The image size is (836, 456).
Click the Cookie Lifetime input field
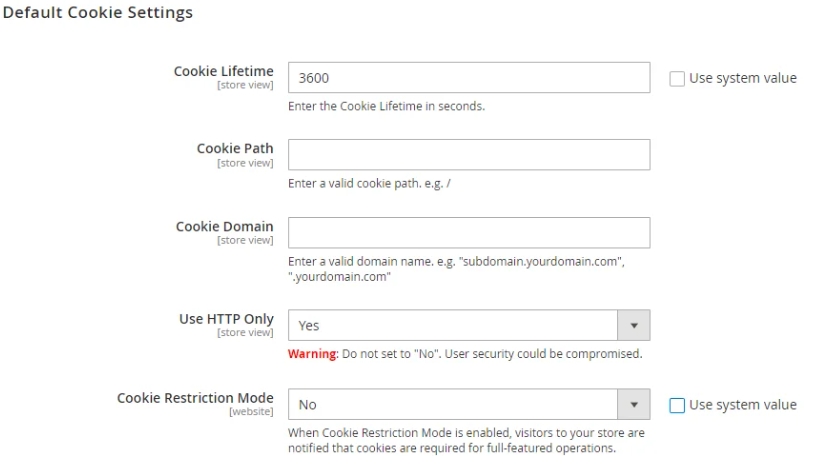(x=468, y=78)
